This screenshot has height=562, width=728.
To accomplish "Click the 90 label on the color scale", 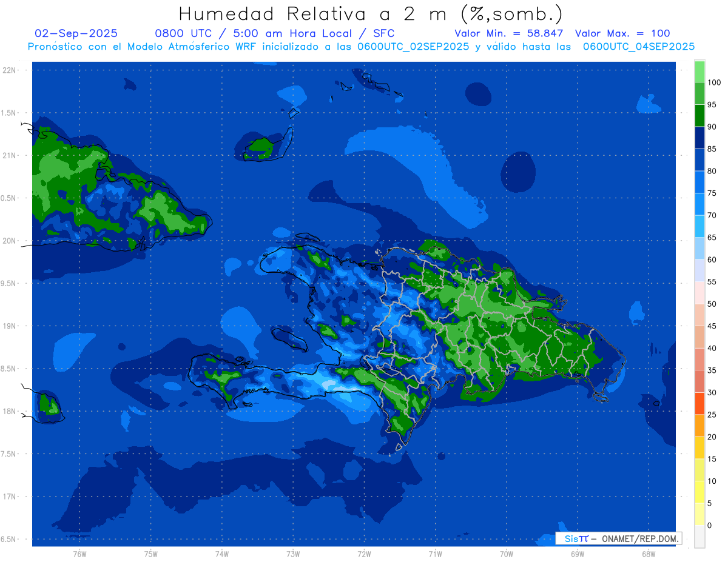I will pos(712,127).
